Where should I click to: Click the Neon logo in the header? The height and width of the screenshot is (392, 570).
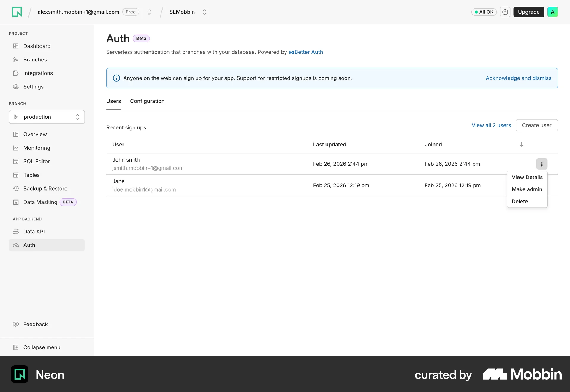17,12
